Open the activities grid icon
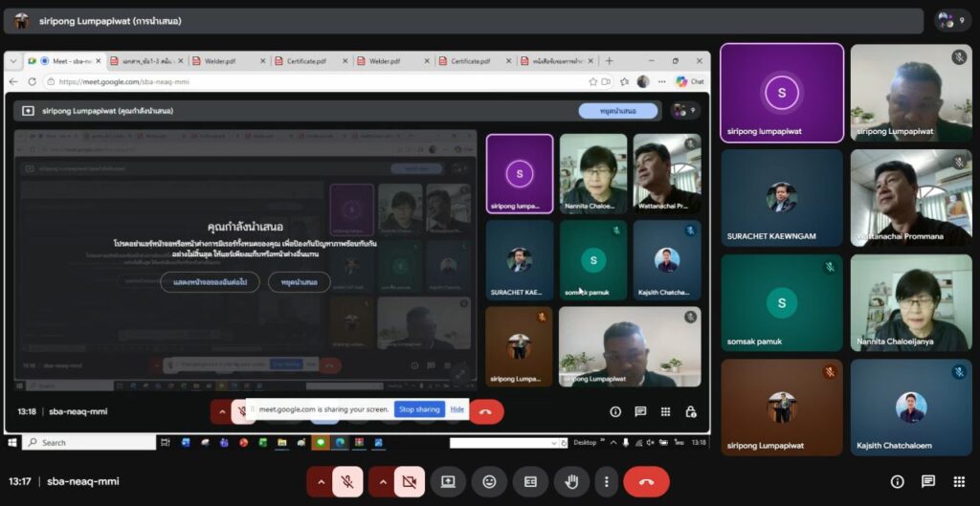Viewport: 980px width, 506px height. 958,482
